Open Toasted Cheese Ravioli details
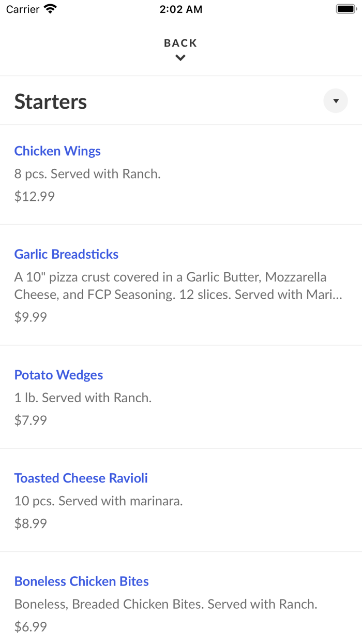362x644 pixels. [x=81, y=478]
